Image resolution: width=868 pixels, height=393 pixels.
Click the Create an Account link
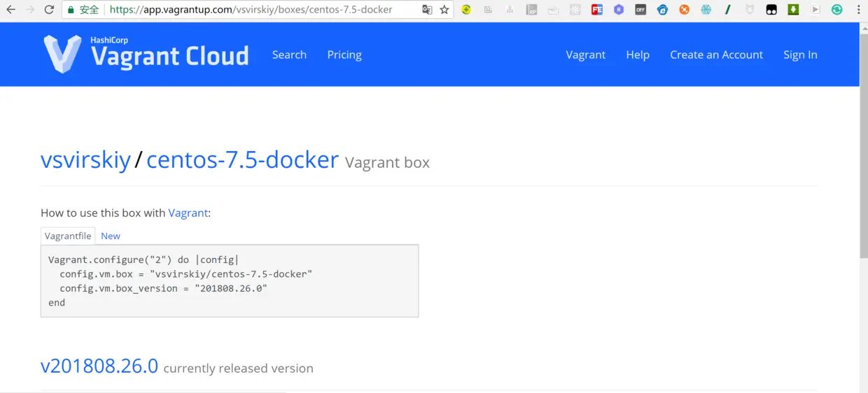coord(716,55)
